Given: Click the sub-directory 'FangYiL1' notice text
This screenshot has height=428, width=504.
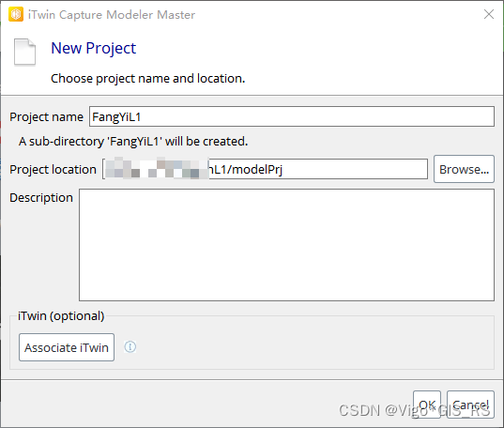Looking at the screenshot, I should click(133, 141).
